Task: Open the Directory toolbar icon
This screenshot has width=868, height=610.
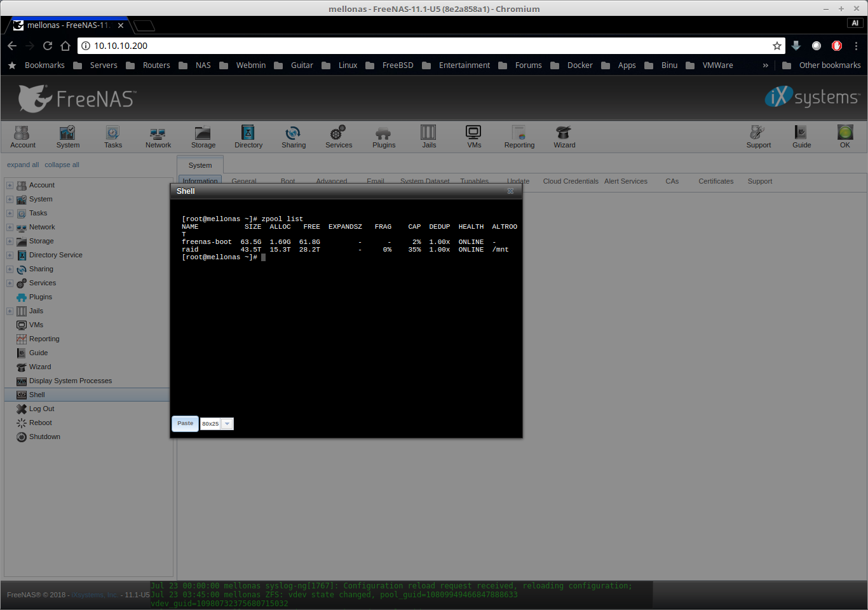Action: [248, 137]
